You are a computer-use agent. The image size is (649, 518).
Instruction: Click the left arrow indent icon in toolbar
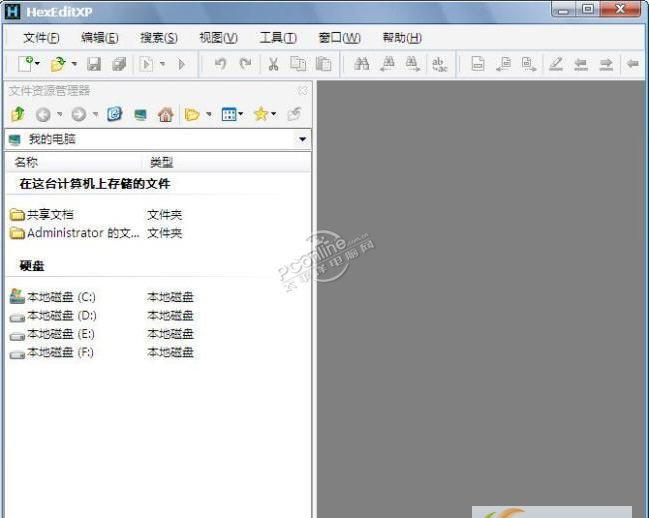[x=581, y=64]
